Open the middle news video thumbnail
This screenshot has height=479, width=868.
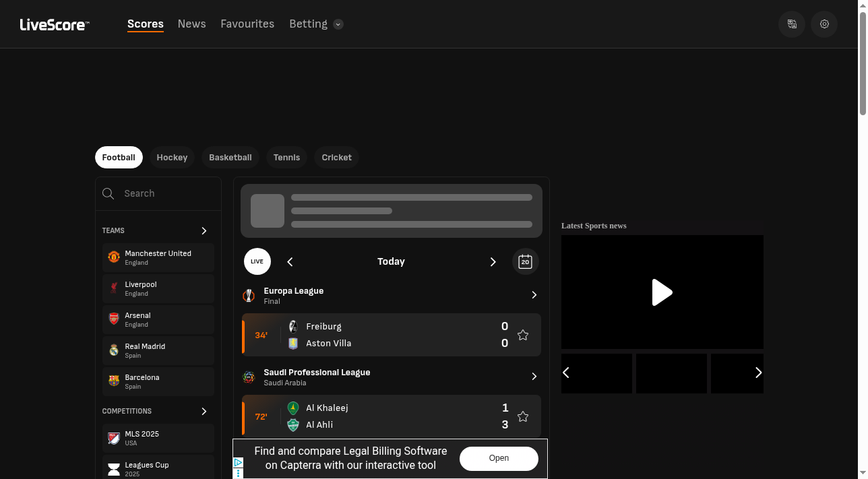(x=671, y=373)
